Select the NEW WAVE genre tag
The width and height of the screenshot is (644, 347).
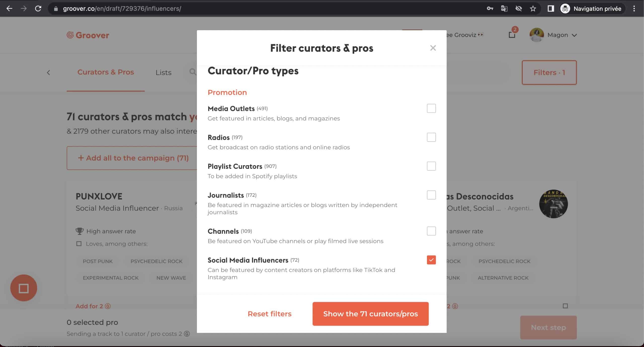171,278
